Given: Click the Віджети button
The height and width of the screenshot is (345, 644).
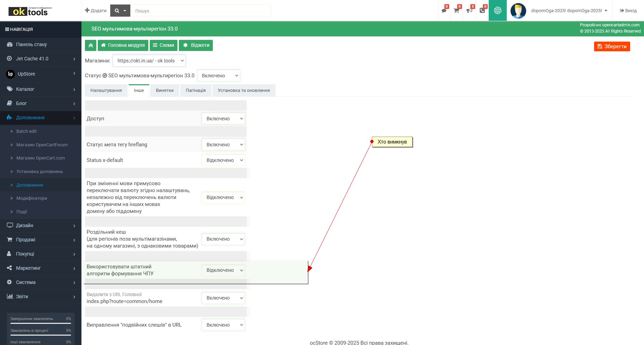Looking at the screenshot, I should (196, 45).
